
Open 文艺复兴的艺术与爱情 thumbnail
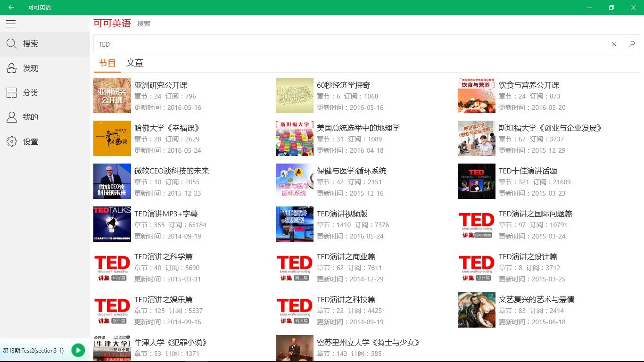[477, 310]
